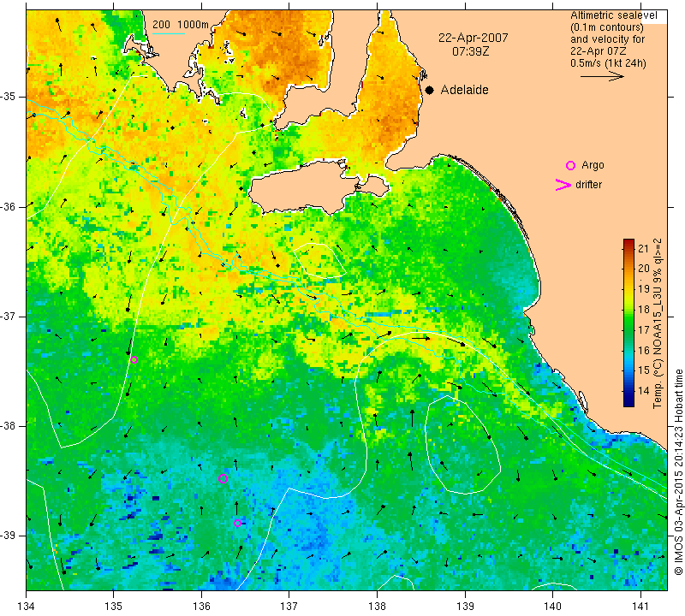This screenshot has height=616, width=685.
Task: Click the 'Altimetric sealevel' heading text
Action: tap(613, 15)
